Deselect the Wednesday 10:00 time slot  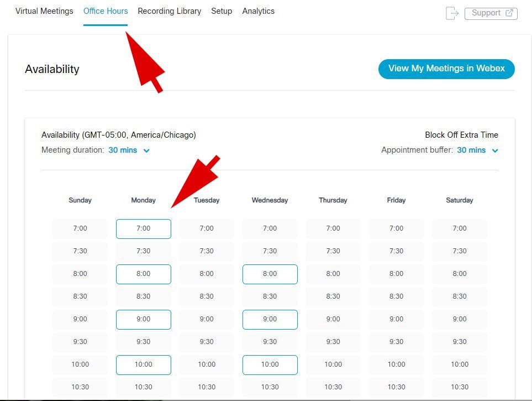click(x=270, y=364)
